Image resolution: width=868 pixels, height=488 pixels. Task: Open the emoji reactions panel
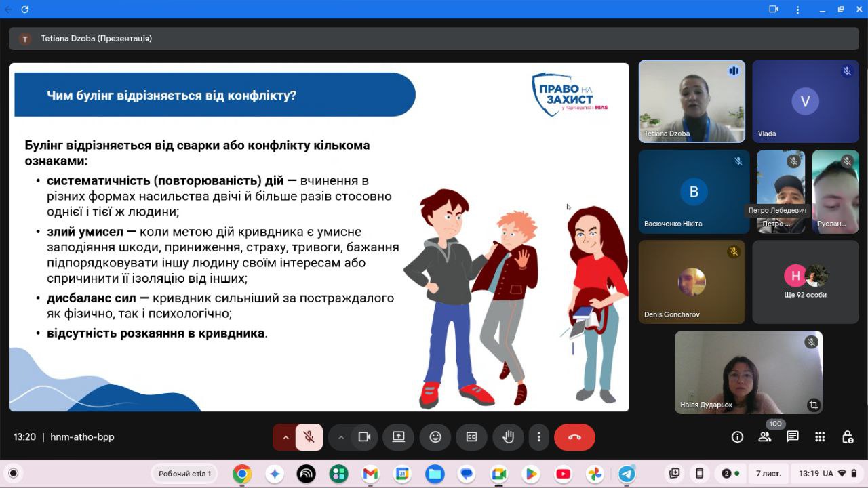tap(435, 437)
